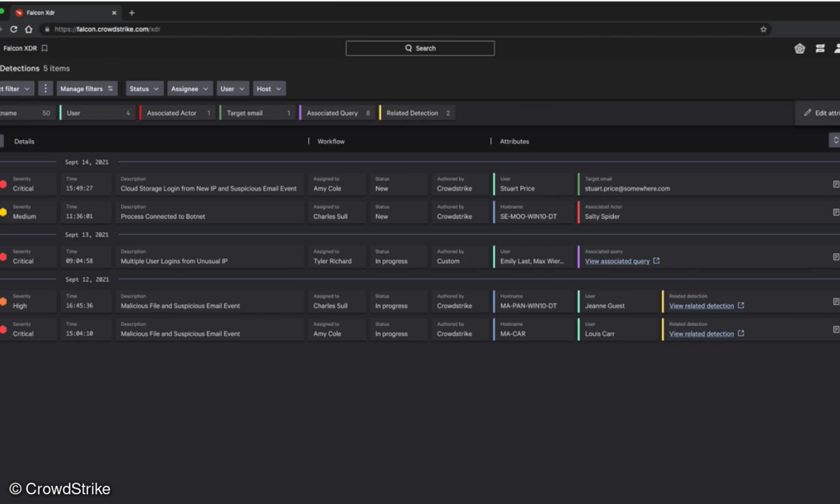This screenshot has height=504, width=840.
Task: Expand the Host filter dropdown
Action: 269,89
